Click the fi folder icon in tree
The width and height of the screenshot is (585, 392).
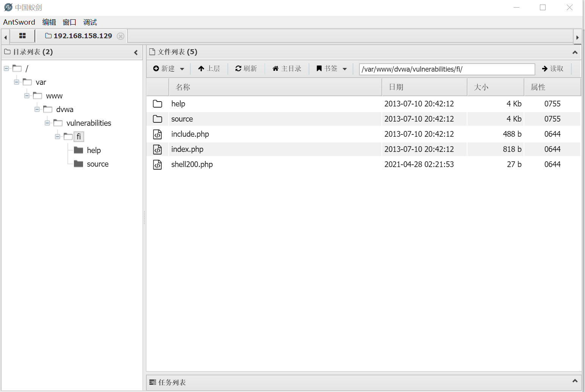pos(68,136)
